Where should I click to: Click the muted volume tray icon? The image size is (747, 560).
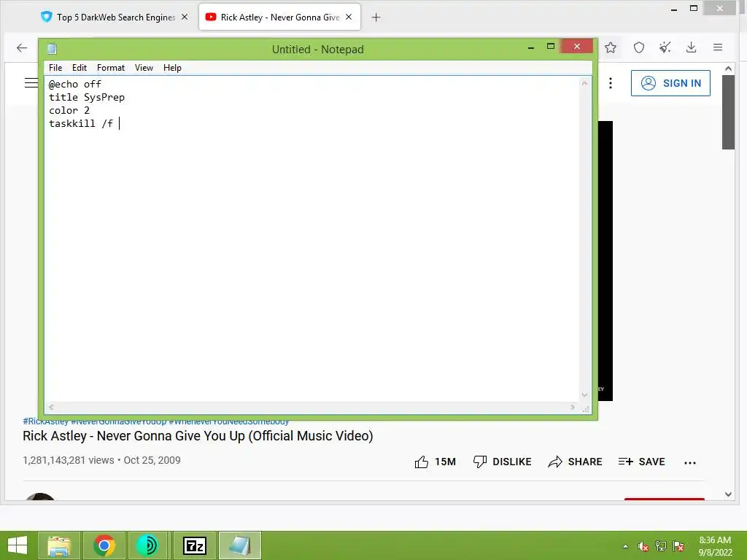tap(643, 546)
